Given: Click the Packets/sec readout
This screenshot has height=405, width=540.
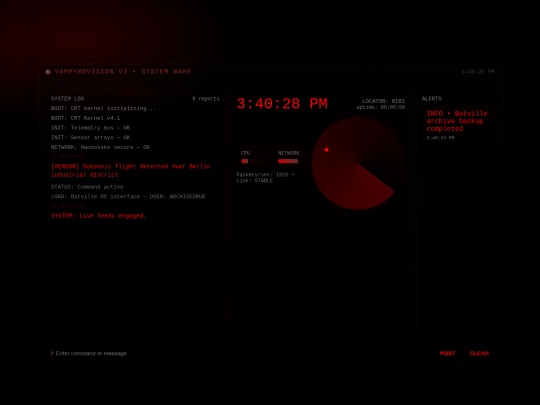Looking at the screenshot, I should (x=265, y=175).
